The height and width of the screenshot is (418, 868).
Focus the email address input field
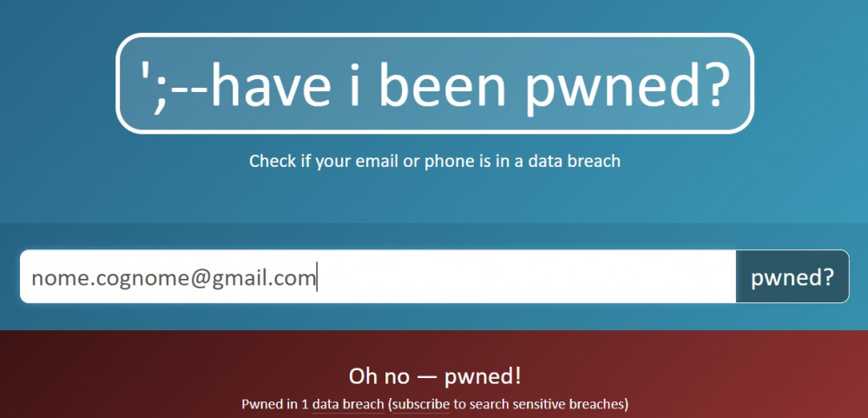coord(378,276)
